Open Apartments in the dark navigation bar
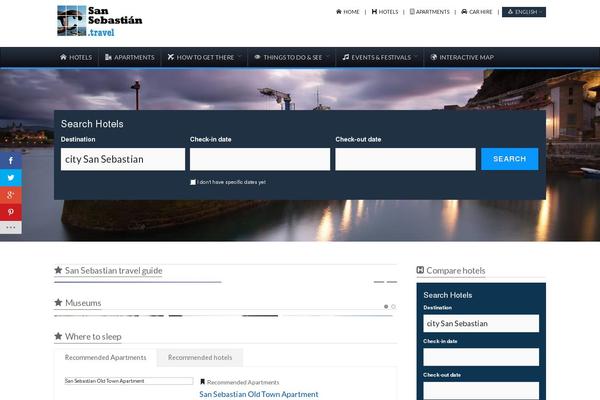Screen dimensions: 600x400 (x=130, y=57)
